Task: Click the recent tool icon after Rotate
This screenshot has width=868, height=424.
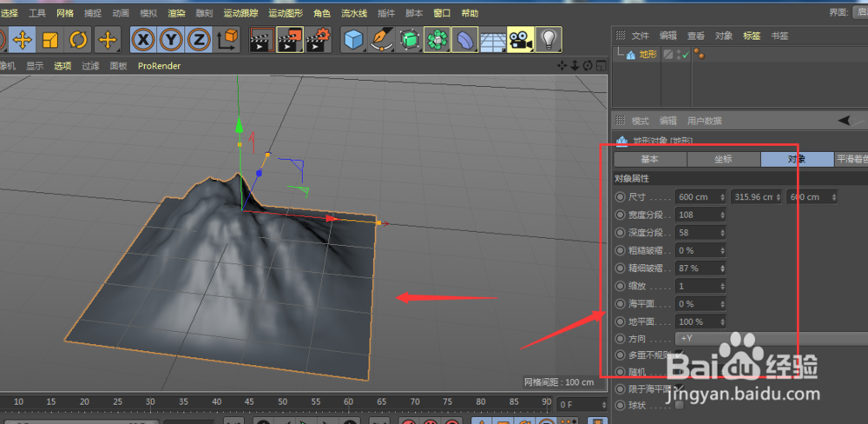Action: tap(108, 40)
